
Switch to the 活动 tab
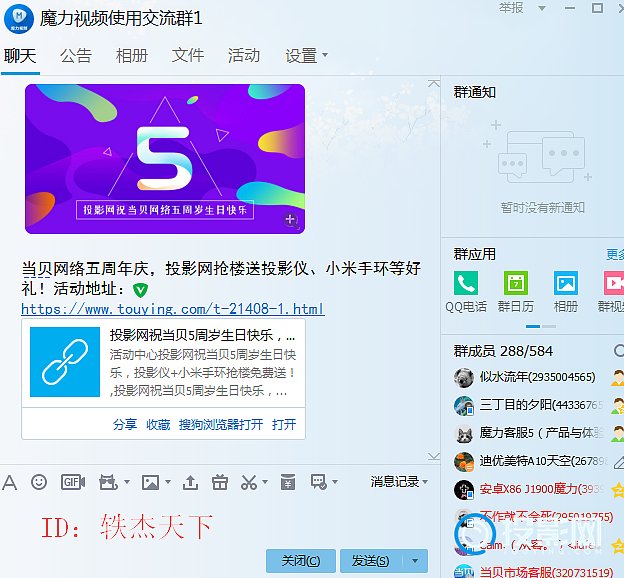[x=244, y=56]
